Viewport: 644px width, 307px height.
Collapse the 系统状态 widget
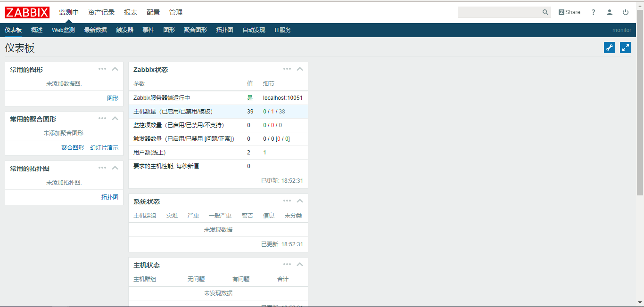pyautogui.click(x=300, y=201)
